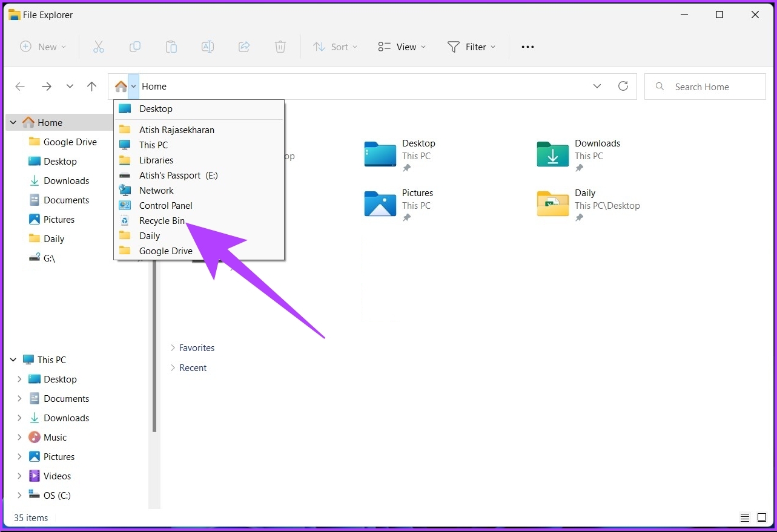Click the See more ellipsis in toolbar
This screenshot has height=532, width=777.
point(527,47)
